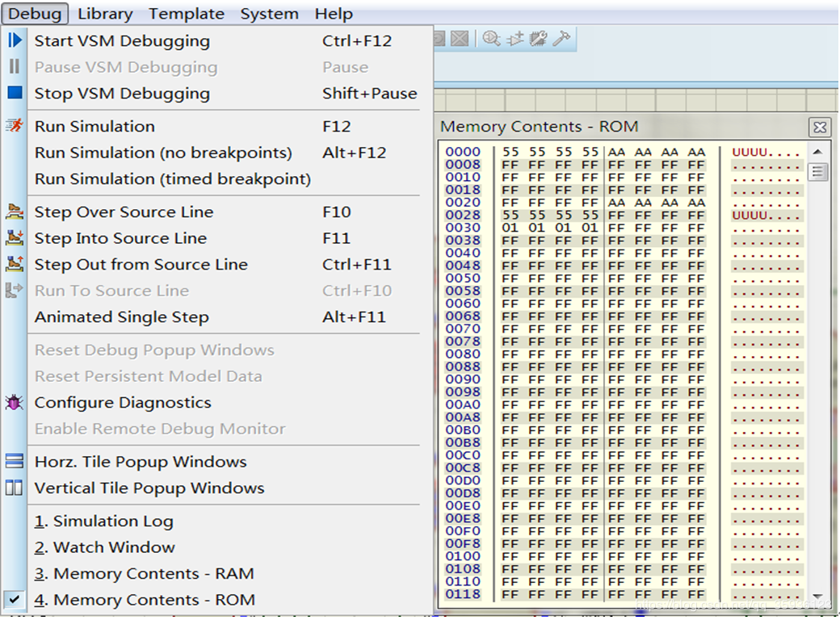Click the Step Out from Source Line icon

point(15,264)
